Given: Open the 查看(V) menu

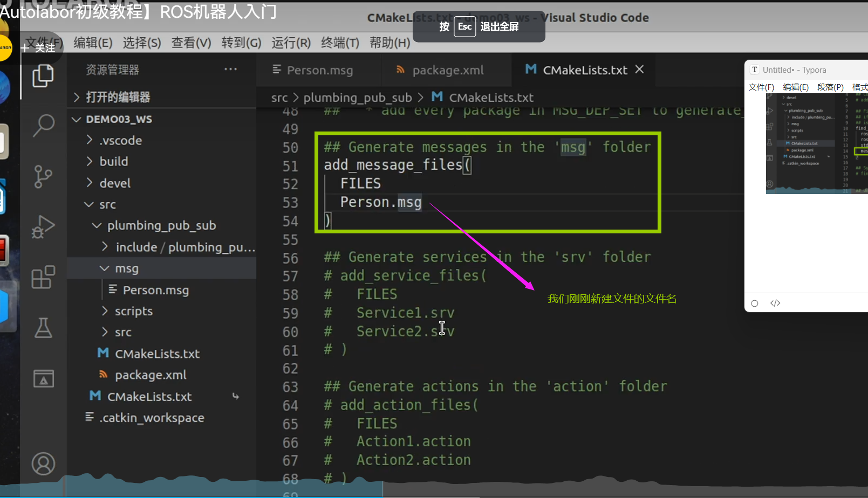Looking at the screenshot, I should (191, 43).
